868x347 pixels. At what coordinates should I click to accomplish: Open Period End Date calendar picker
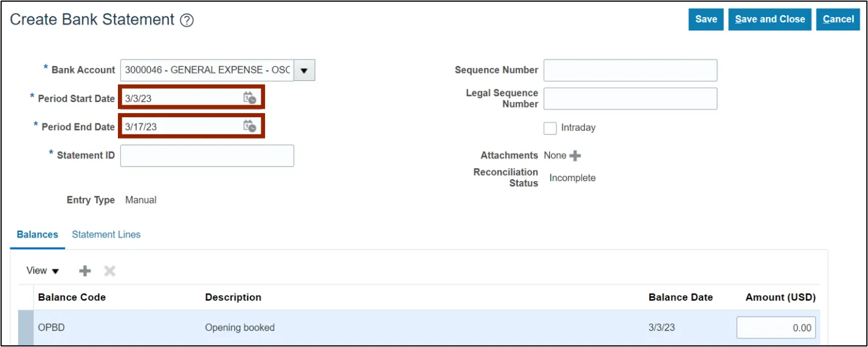pos(249,126)
